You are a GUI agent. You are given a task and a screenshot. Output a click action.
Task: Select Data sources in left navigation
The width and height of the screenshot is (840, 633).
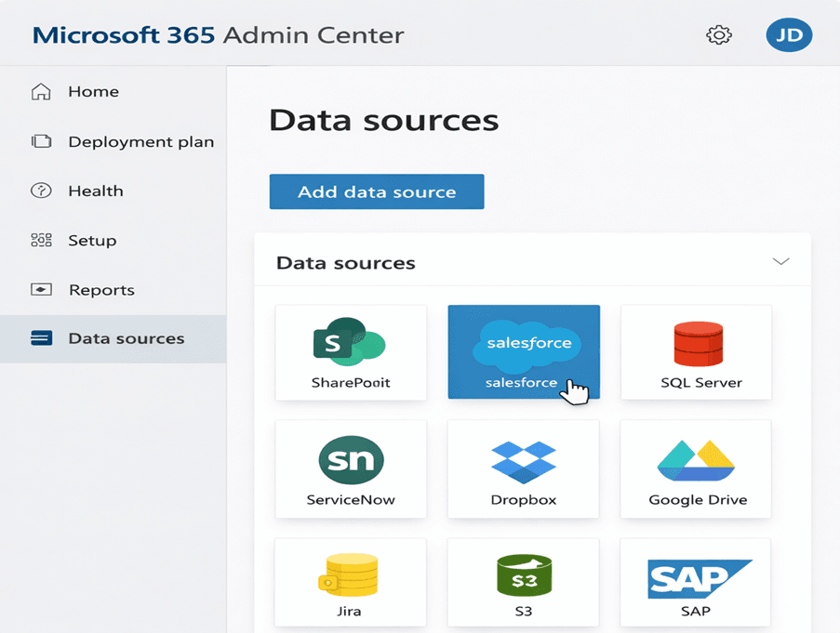(126, 339)
